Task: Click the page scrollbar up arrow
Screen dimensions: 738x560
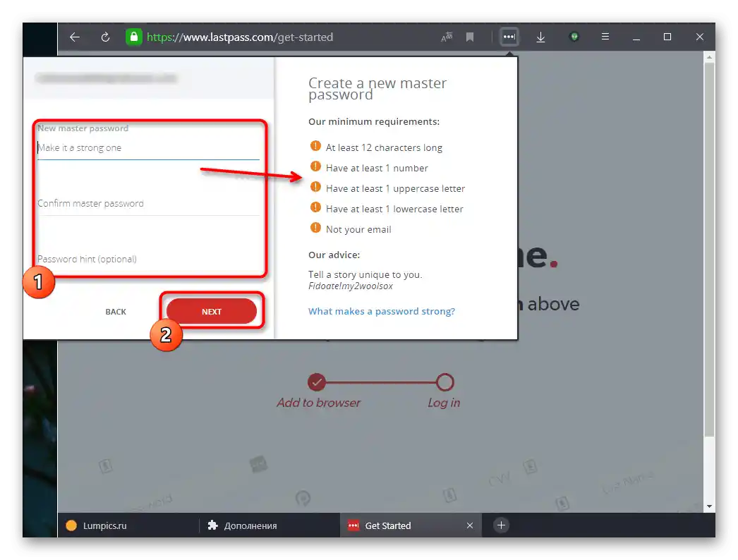Action: pyautogui.click(x=709, y=57)
